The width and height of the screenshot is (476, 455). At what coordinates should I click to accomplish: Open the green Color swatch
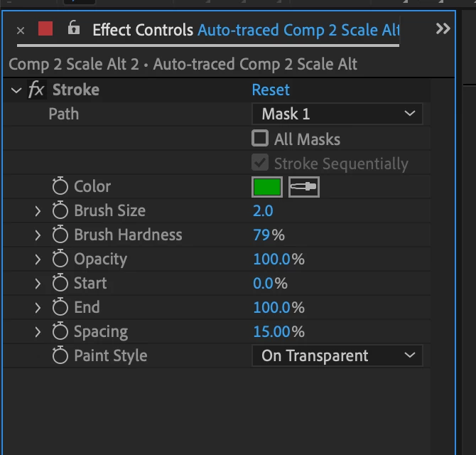pyautogui.click(x=267, y=187)
